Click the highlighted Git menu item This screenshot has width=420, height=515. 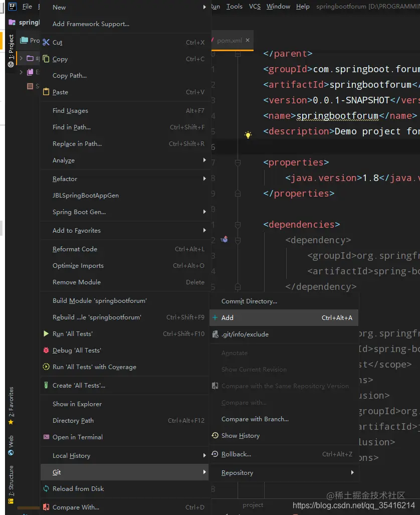[x=124, y=472]
